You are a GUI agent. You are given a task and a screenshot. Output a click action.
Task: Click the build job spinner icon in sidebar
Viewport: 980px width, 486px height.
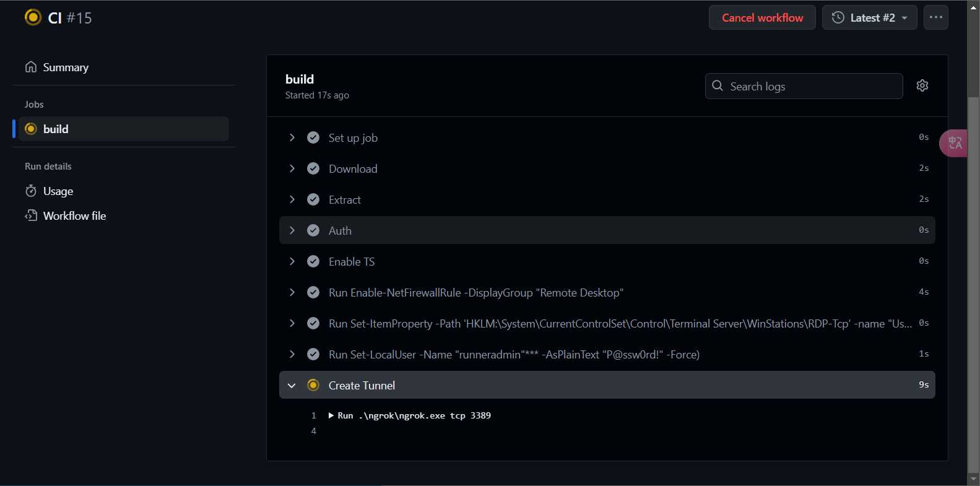click(31, 129)
